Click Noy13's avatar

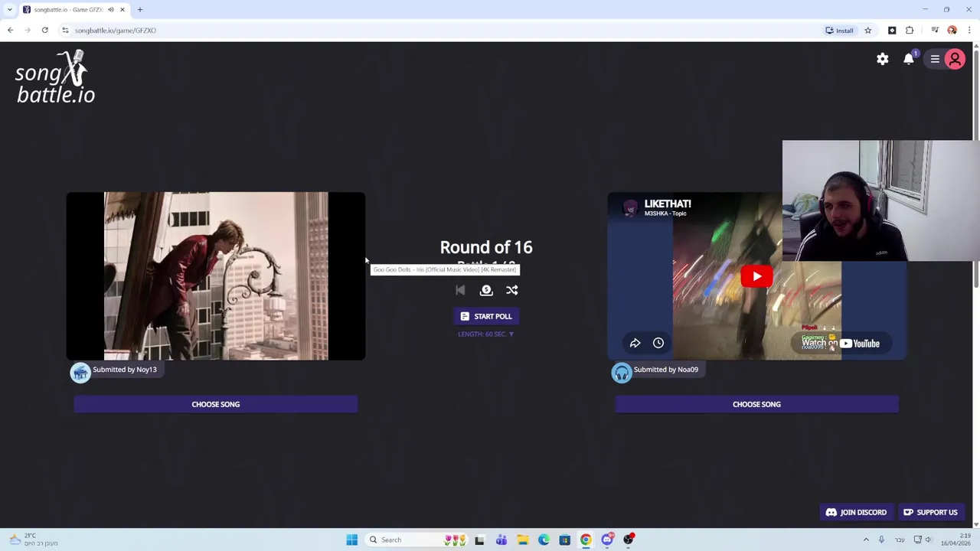click(80, 373)
